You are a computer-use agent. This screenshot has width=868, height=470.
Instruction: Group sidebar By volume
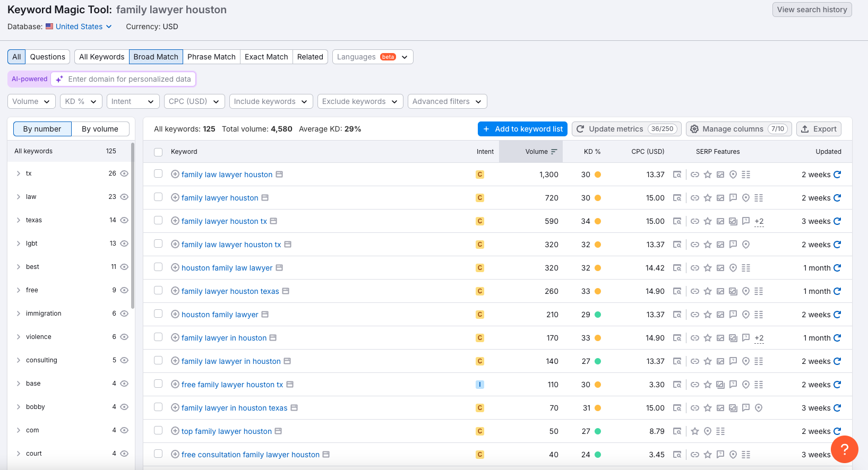[100, 129]
